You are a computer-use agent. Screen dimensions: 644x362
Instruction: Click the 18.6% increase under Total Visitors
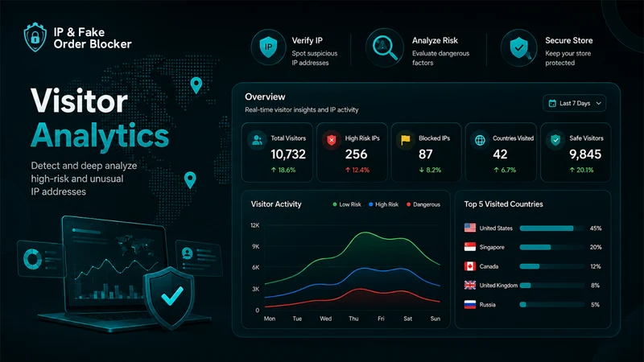[x=283, y=170]
